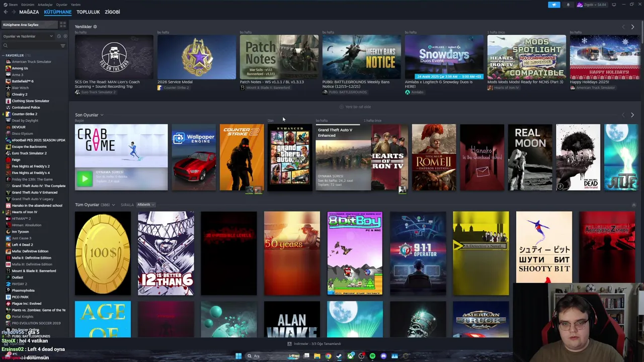This screenshot has width=644, height=362.
Task: Open the Shooty Bit game cover
Action: 544,248
